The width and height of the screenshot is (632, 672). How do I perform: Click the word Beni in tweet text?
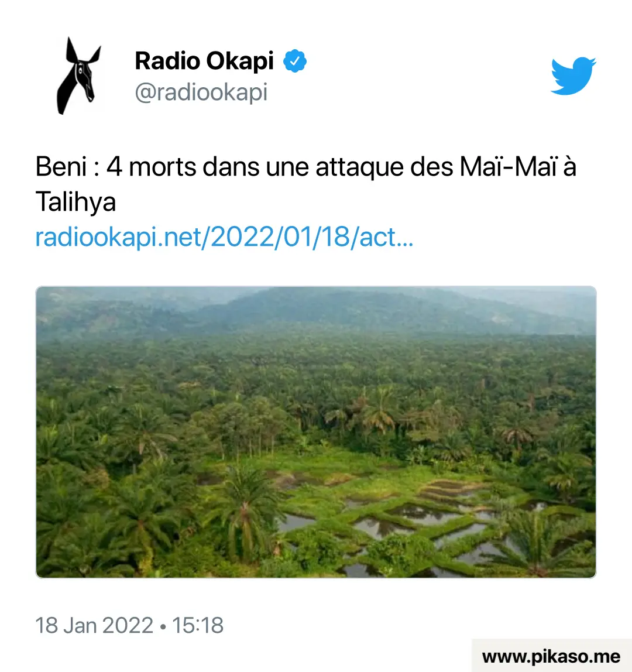[x=61, y=166]
